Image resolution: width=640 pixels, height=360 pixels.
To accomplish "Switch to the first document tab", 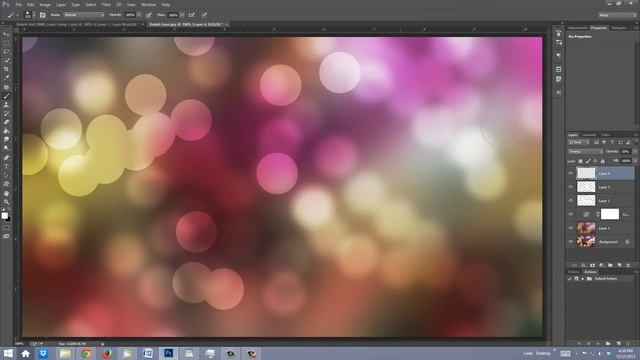I will (x=77, y=24).
